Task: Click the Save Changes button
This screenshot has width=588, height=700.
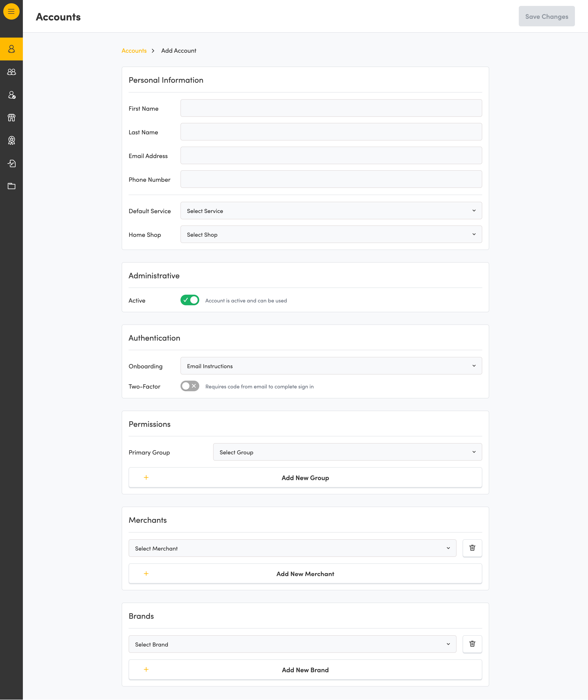Action: click(x=546, y=16)
